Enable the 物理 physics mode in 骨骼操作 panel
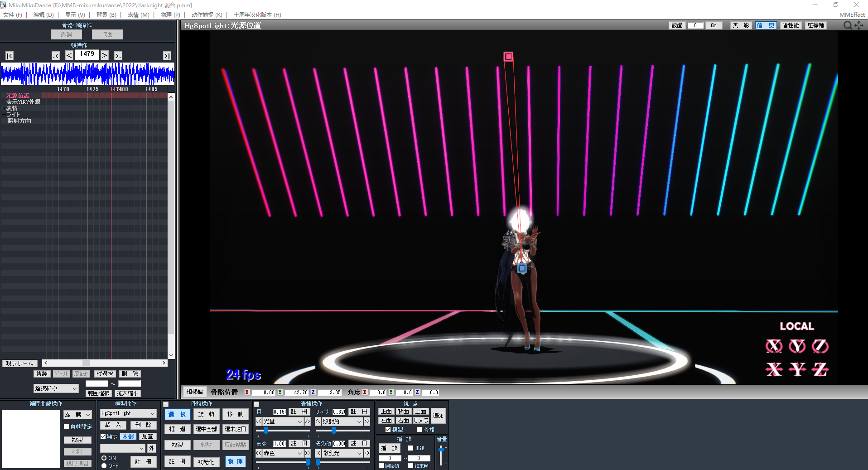This screenshot has height=470, width=868. pyautogui.click(x=235, y=461)
